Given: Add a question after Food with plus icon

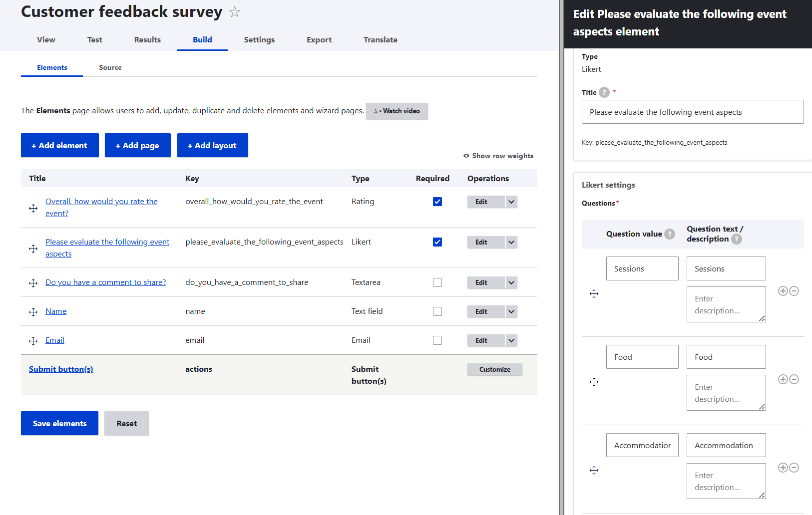Looking at the screenshot, I should click(783, 379).
